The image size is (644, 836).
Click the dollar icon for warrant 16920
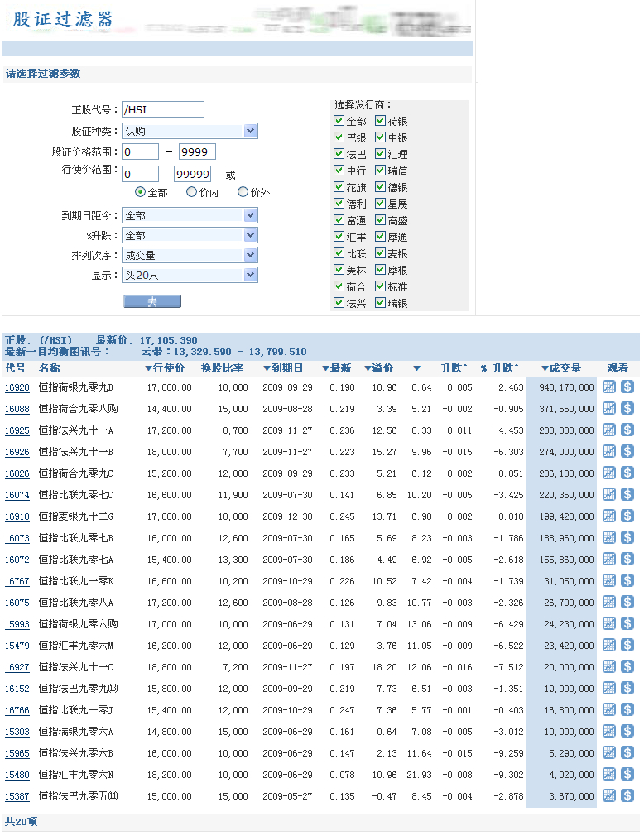[627, 387]
